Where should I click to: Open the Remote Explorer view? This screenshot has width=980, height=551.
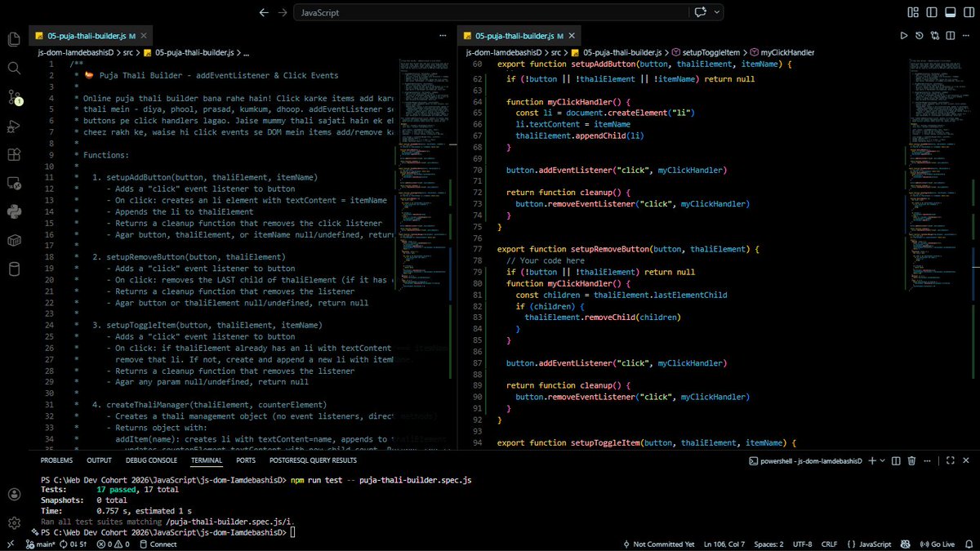tap(13, 183)
